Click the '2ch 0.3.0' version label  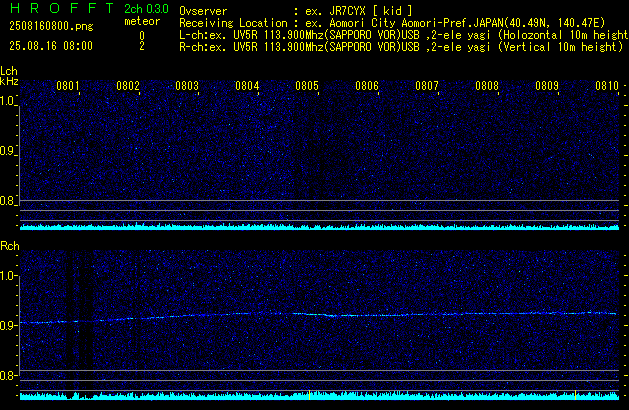(x=146, y=9)
